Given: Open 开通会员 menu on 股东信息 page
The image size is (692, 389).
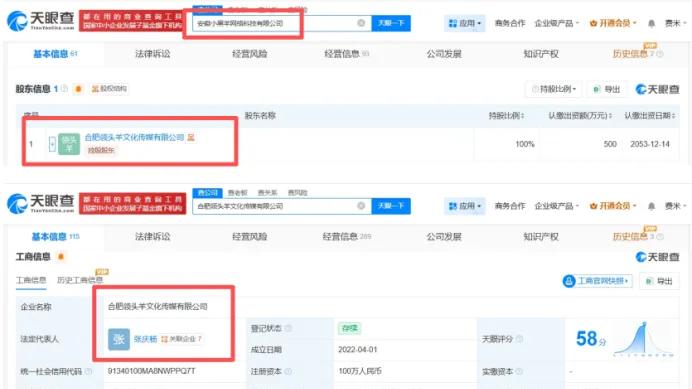Looking at the screenshot, I should click(613, 23).
